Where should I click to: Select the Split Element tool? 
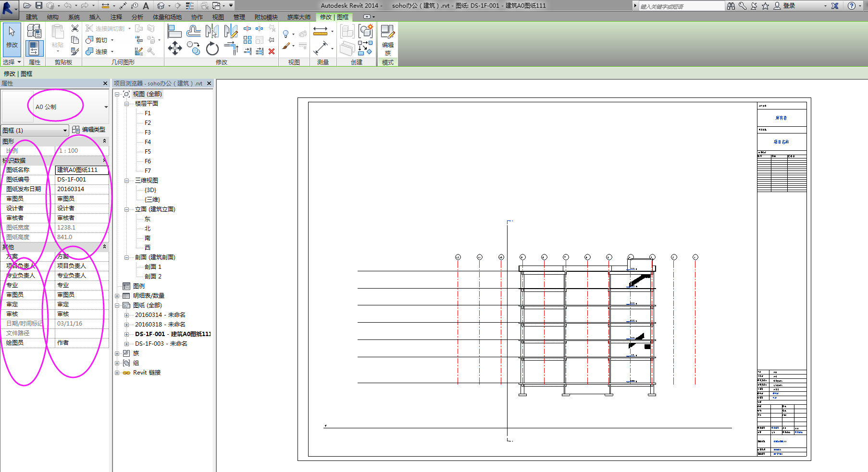click(247, 29)
